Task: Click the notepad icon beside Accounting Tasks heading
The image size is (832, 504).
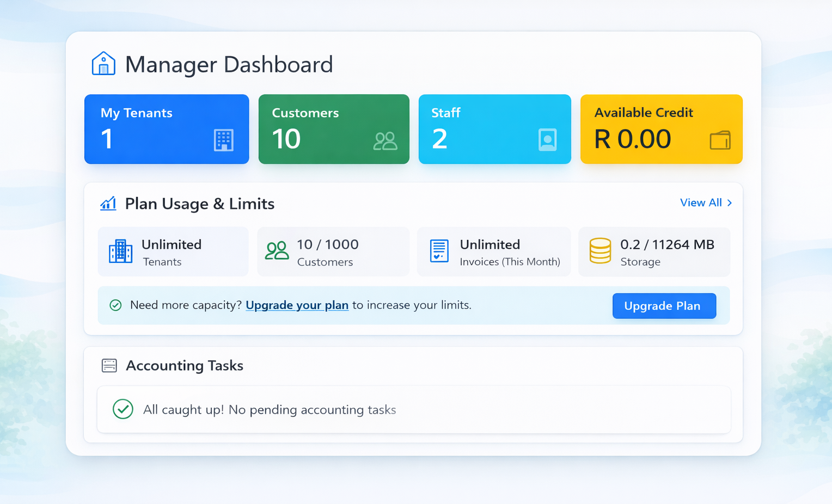Action: tap(109, 365)
